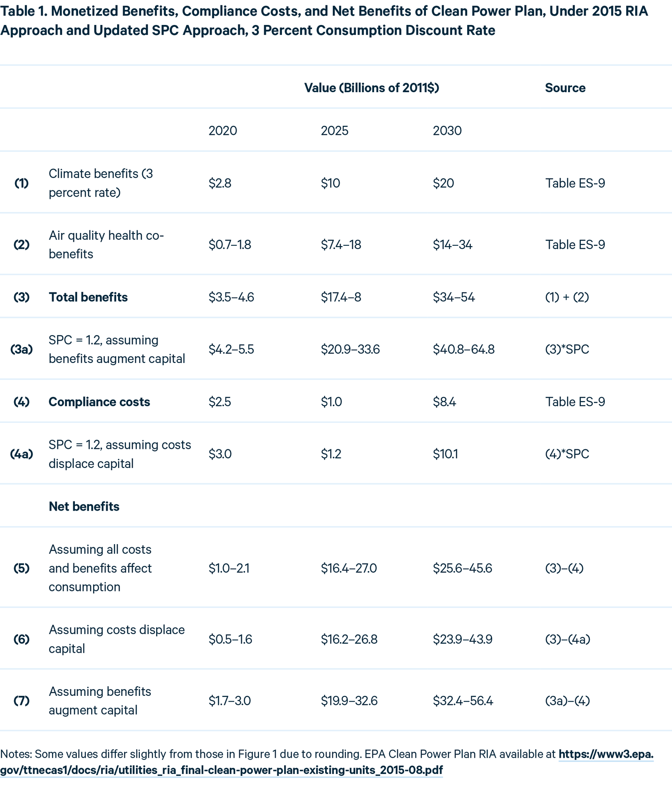Click the $32.4–56.4 value in row 7
The image size is (672, 789).
coord(463,701)
